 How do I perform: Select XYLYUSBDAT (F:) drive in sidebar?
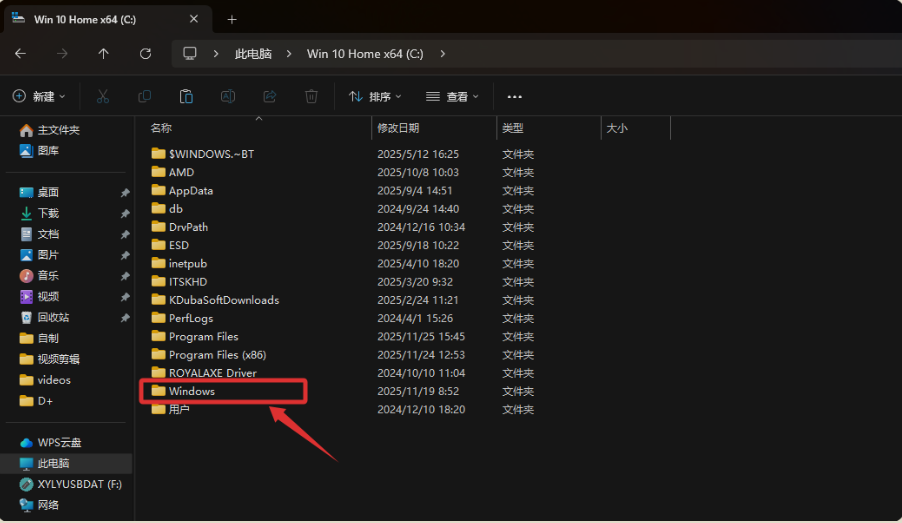79,485
